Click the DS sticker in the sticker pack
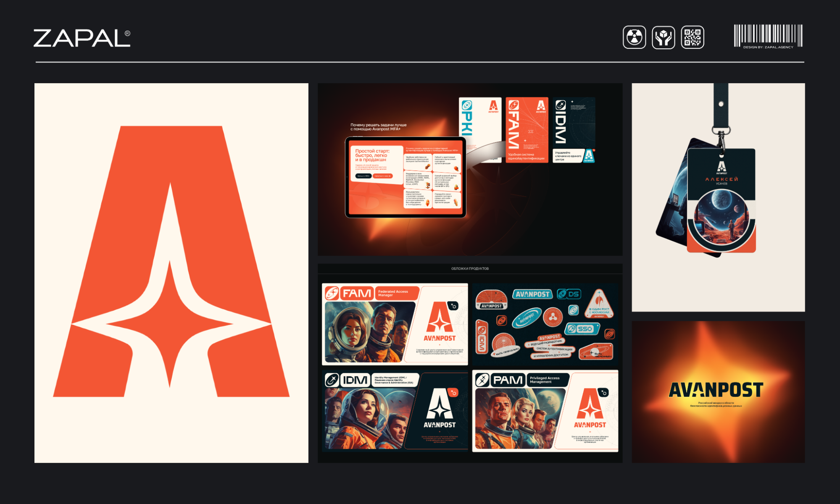Image resolution: width=840 pixels, height=504 pixels. click(x=569, y=294)
